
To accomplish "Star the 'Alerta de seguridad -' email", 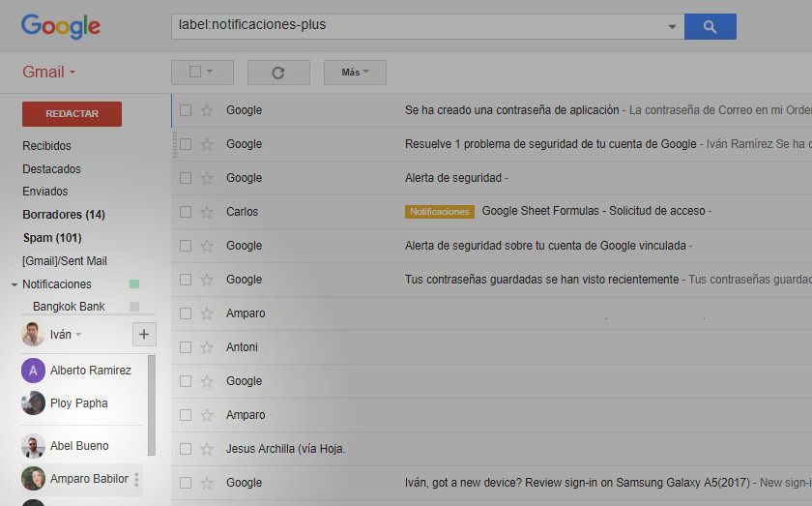I will click(x=207, y=178).
